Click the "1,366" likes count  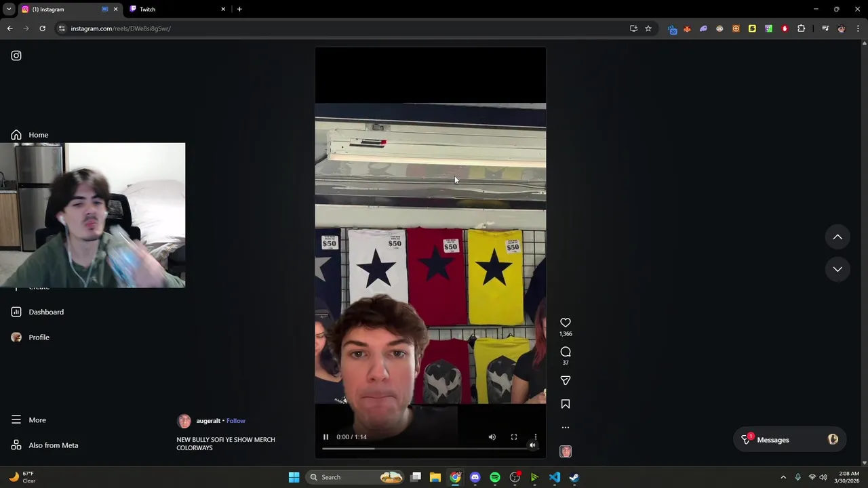[566, 334]
